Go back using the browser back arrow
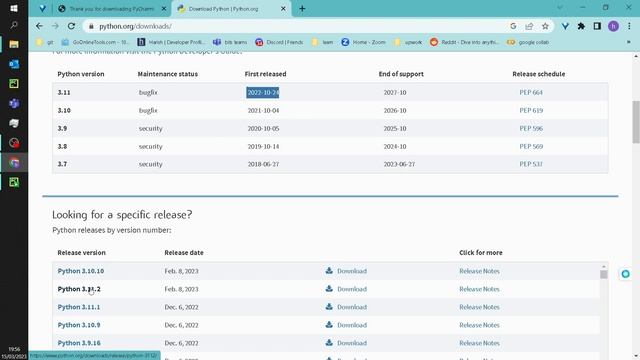Screen dimensions: 640x360 (x=39, y=26)
